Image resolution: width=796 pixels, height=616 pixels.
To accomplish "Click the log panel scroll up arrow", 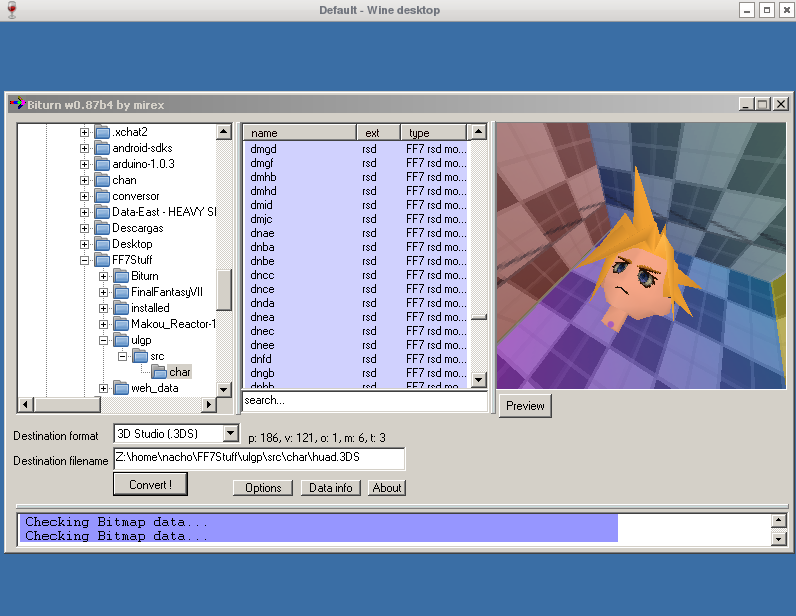I will click(x=779, y=521).
